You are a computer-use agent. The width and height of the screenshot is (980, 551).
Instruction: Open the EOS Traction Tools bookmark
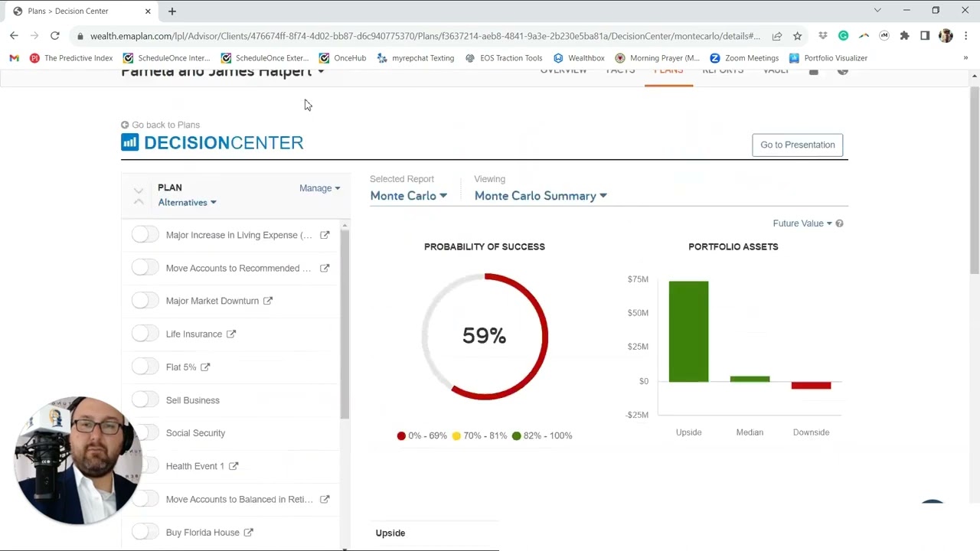(x=504, y=58)
